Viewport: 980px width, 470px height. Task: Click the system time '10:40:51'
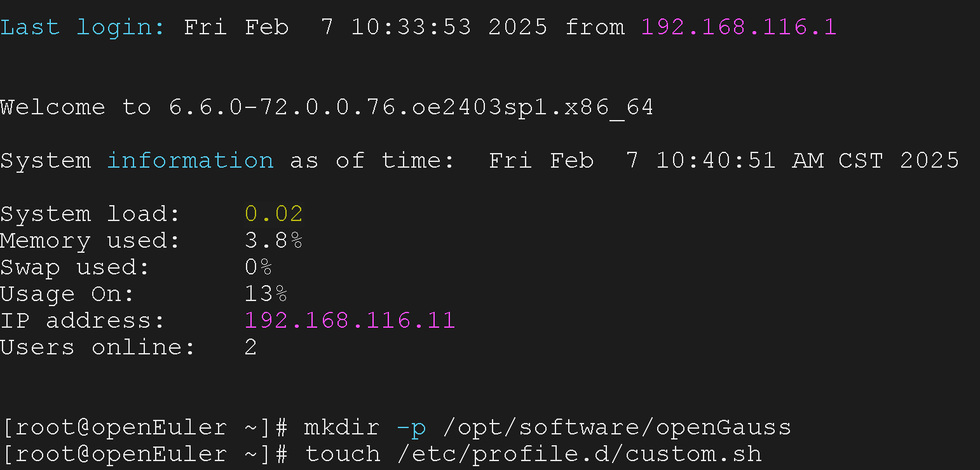pyautogui.click(x=716, y=160)
